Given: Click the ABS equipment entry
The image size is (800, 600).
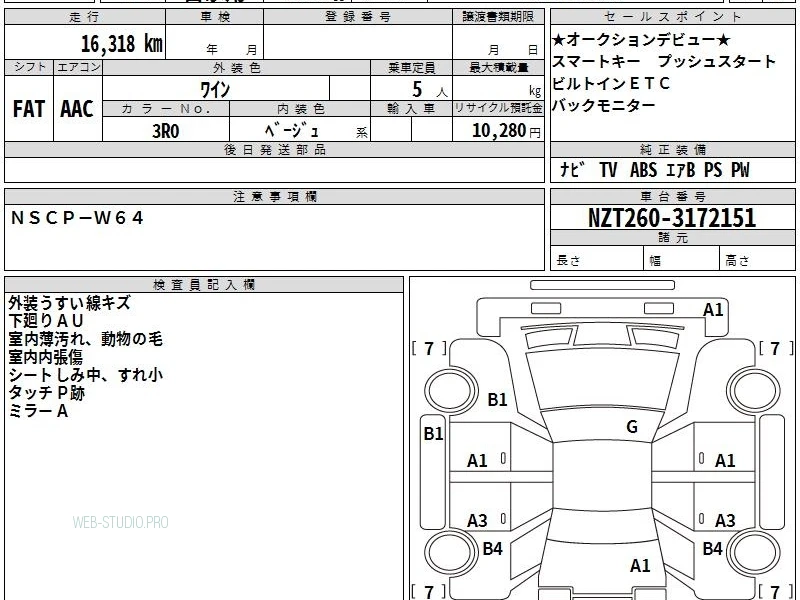Looking at the screenshot, I should tap(643, 169).
